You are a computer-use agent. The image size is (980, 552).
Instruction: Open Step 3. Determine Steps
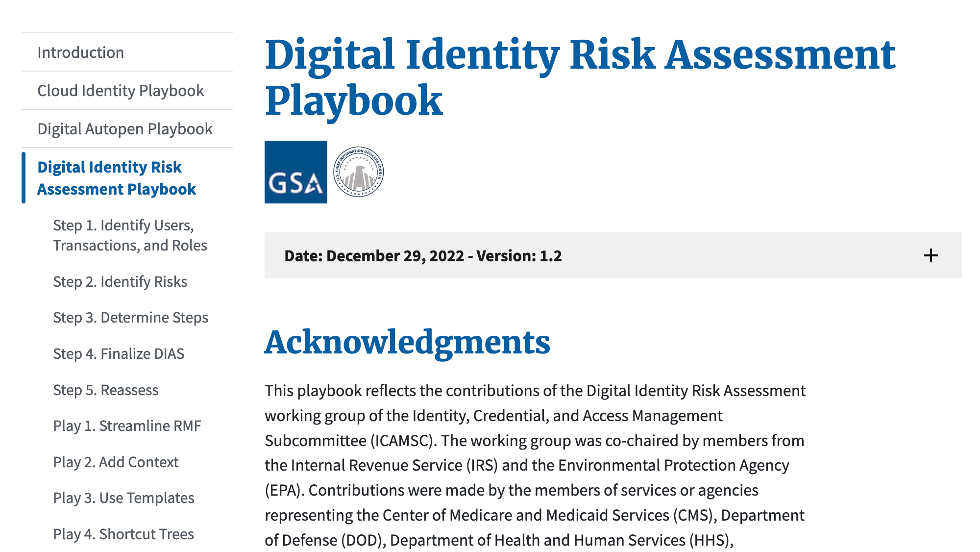(x=130, y=317)
